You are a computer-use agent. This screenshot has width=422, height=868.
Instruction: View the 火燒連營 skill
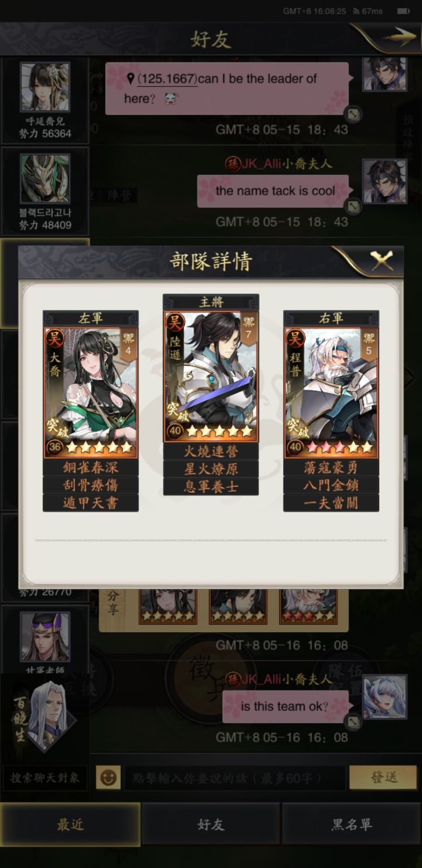click(210, 452)
